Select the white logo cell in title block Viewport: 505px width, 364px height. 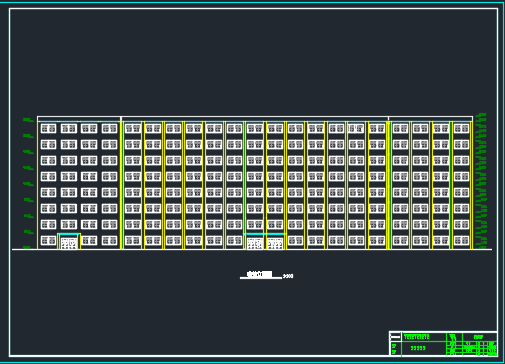tap(395, 337)
